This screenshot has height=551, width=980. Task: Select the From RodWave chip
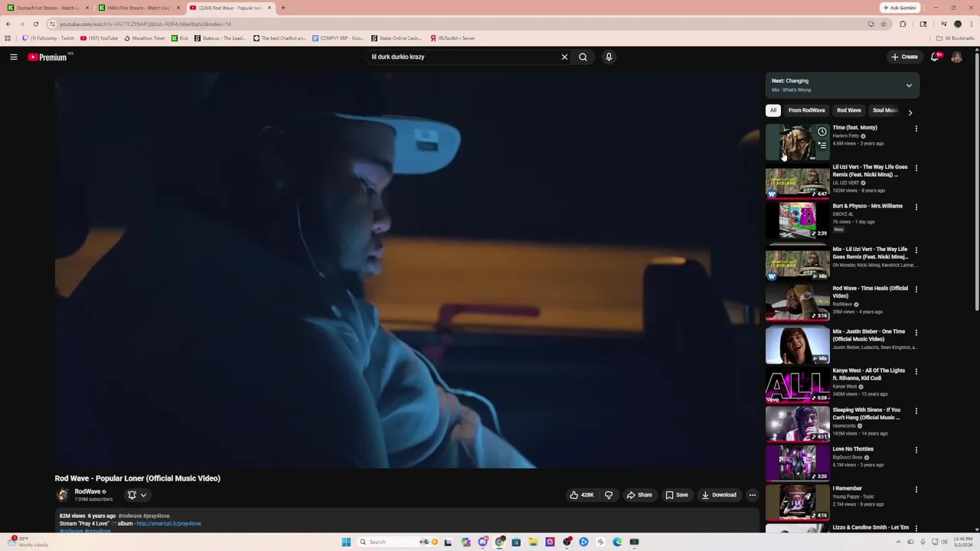(806, 110)
